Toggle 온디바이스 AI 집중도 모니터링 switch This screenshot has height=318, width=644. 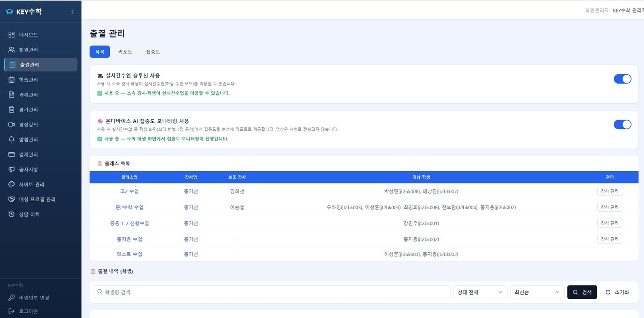coord(622,125)
